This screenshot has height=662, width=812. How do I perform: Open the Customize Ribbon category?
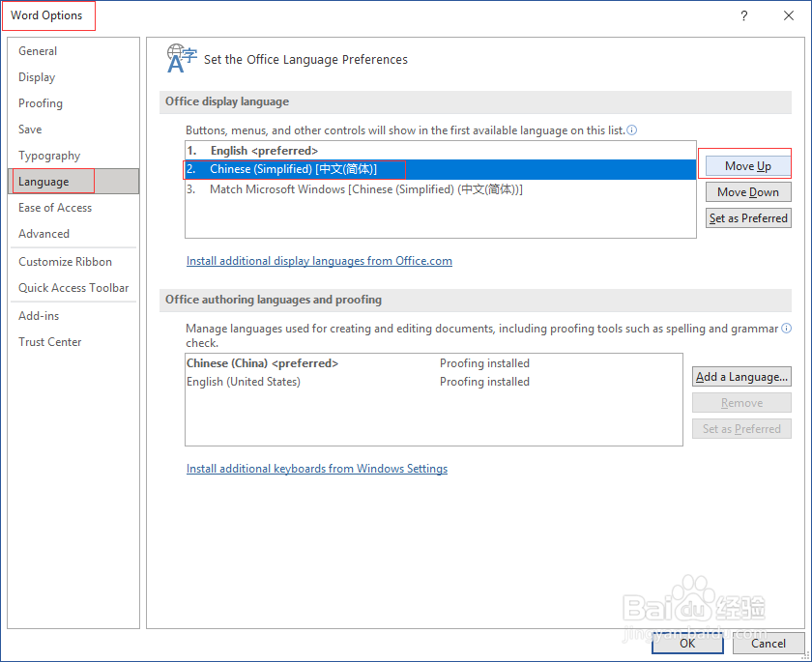pyautogui.click(x=73, y=261)
